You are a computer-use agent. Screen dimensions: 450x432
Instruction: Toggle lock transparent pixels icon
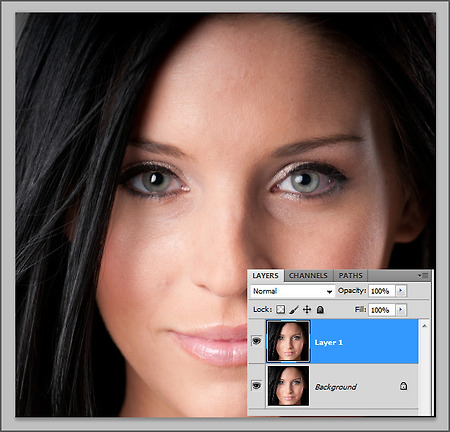click(281, 310)
